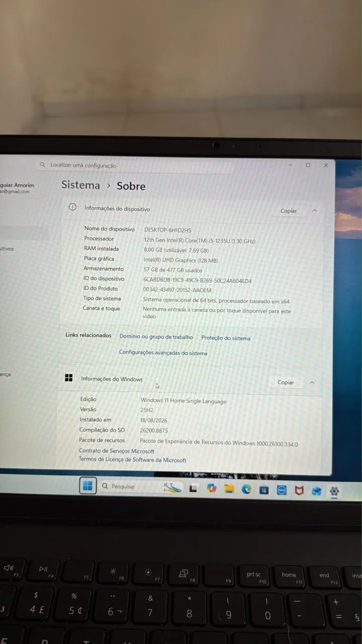Open Configurações avançadas do sistema link

coord(163,353)
